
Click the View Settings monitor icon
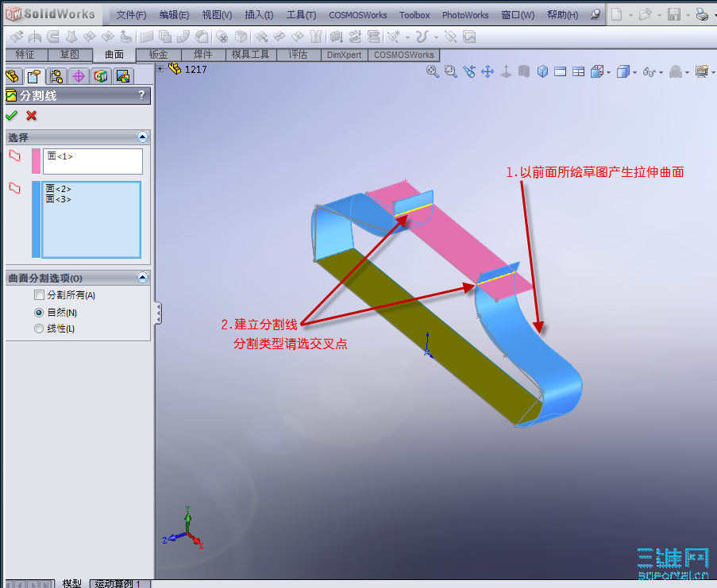[701, 71]
